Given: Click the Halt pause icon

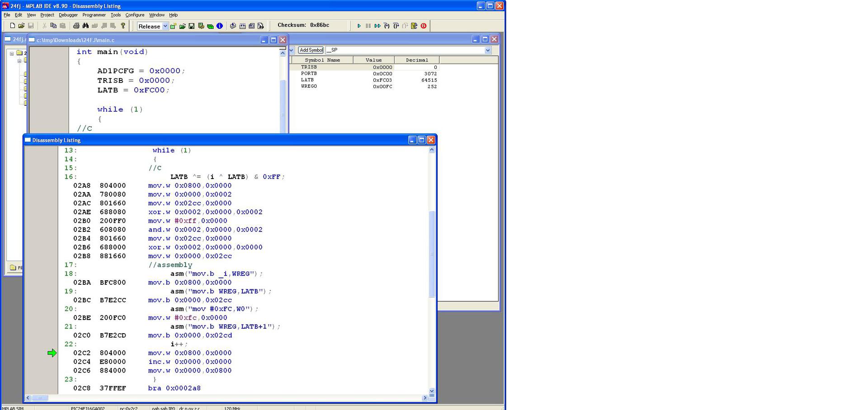Looking at the screenshot, I should (368, 26).
